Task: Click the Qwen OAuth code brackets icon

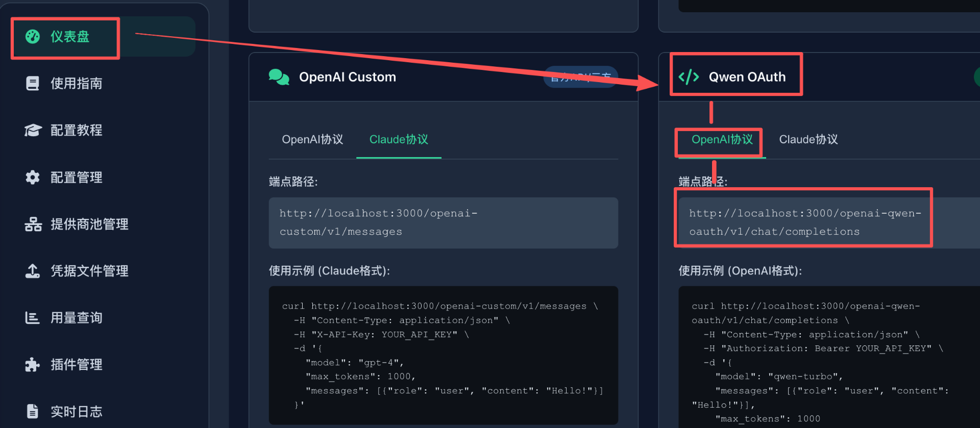Action: (689, 77)
